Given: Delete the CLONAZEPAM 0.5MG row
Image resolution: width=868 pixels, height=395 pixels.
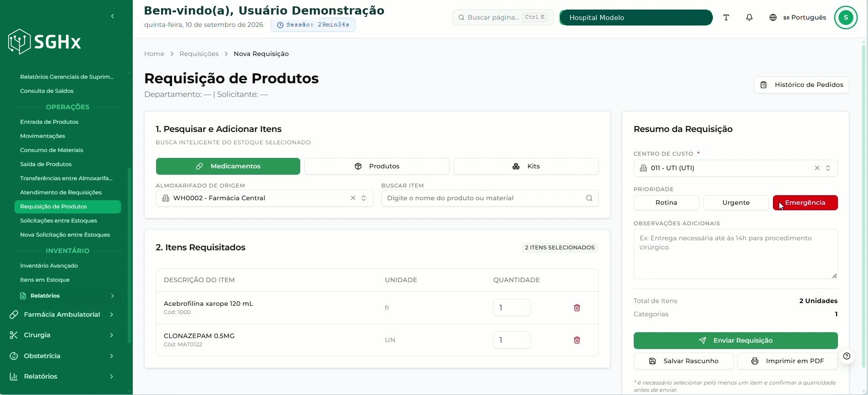Looking at the screenshot, I should [x=577, y=340].
